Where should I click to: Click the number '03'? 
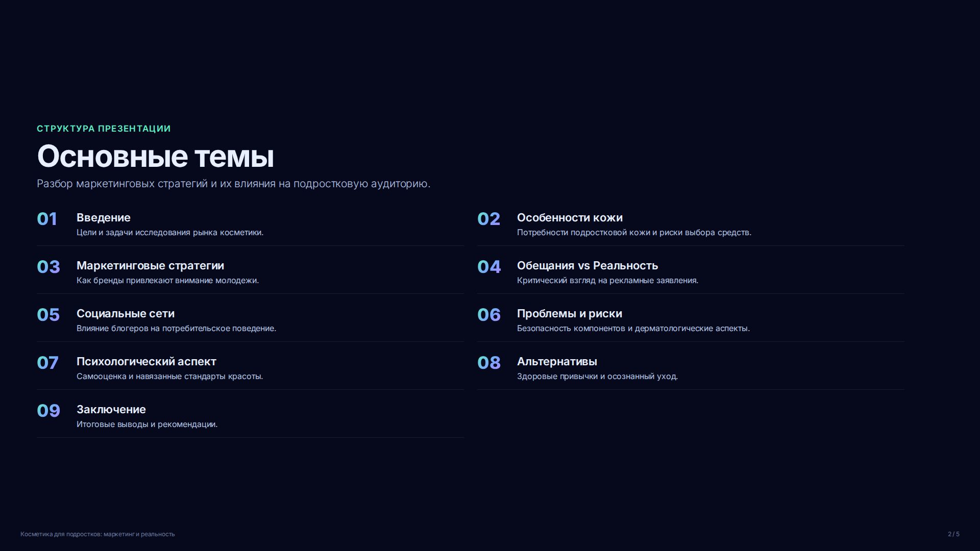(x=48, y=267)
